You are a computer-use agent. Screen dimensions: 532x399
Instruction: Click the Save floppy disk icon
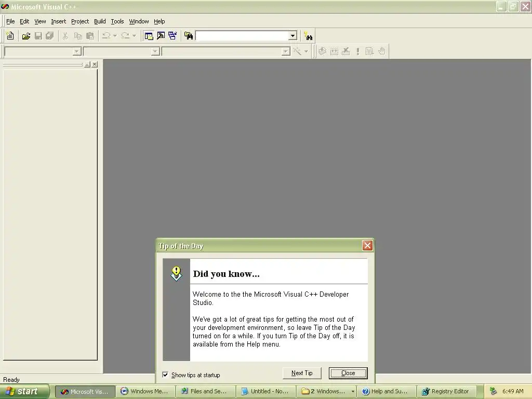(38, 36)
